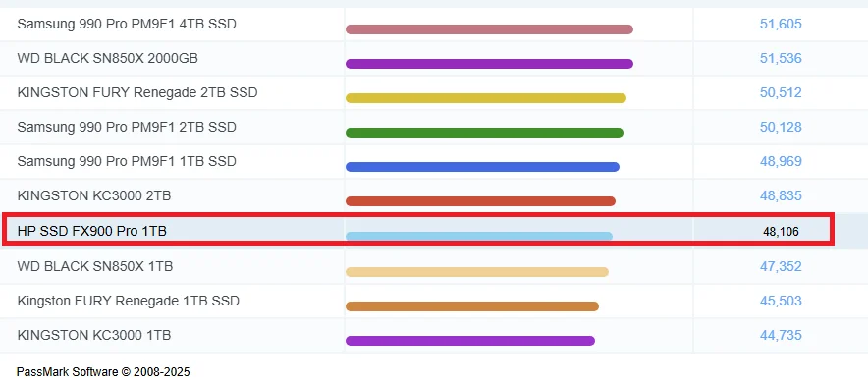Click the KINGSTON FURY Renegade 2TB SSD name

(x=137, y=92)
